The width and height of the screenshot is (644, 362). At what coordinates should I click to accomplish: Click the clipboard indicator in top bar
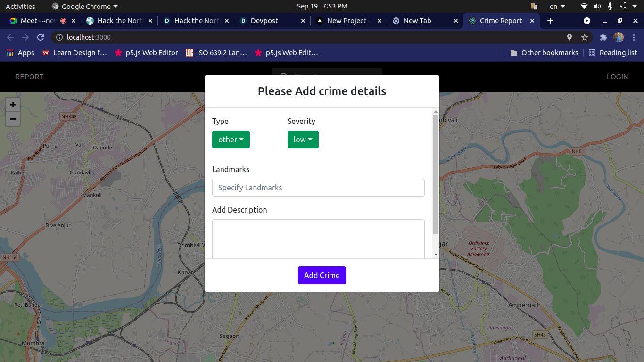click(534, 6)
